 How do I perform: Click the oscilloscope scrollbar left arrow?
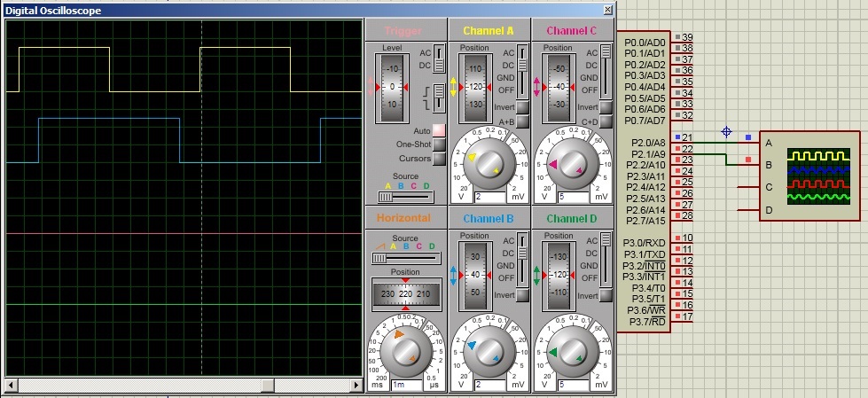point(10,385)
